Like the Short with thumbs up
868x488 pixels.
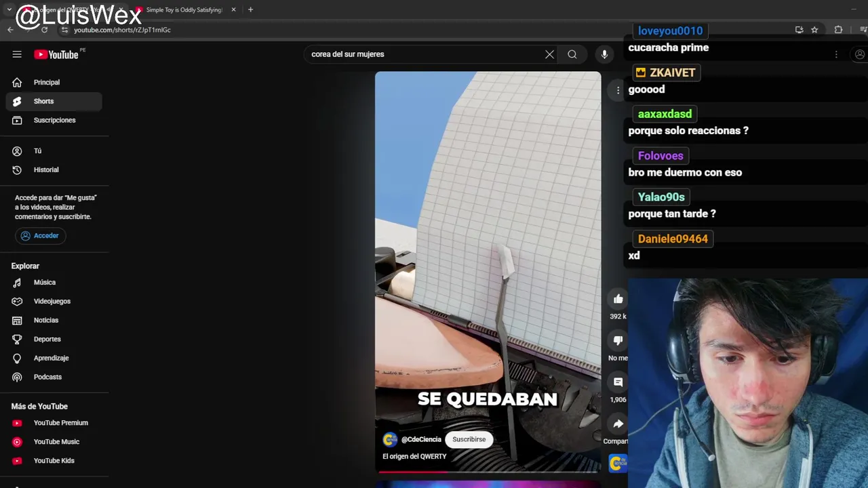pos(618,299)
